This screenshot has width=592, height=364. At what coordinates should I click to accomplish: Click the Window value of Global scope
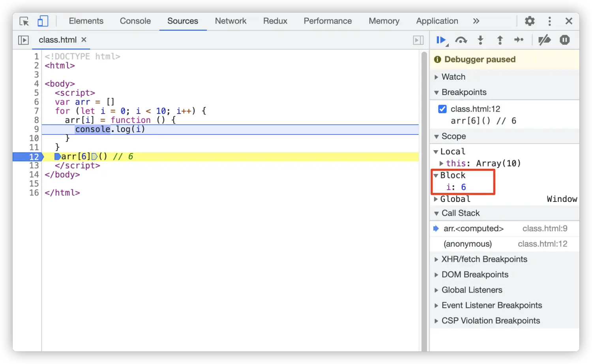pyautogui.click(x=562, y=199)
